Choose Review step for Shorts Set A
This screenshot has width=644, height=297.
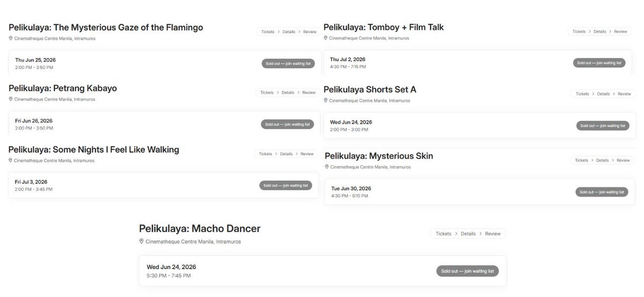[x=624, y=94]
